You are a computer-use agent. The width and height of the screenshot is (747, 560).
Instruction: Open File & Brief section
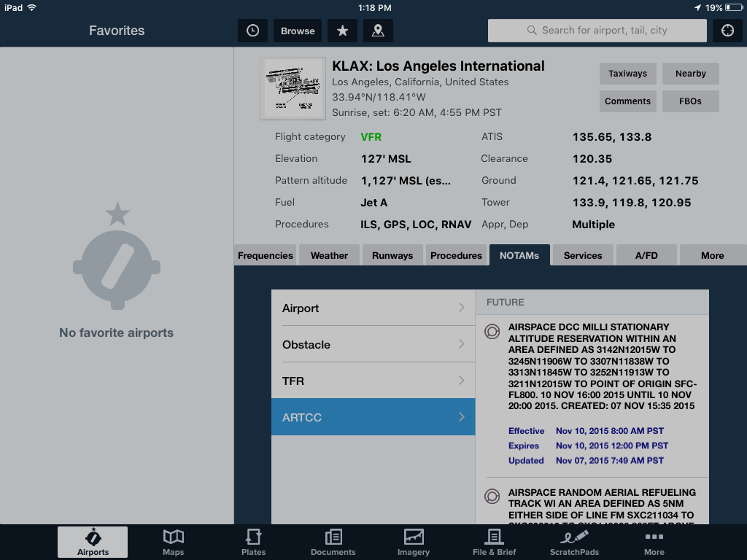pos(494,542)
